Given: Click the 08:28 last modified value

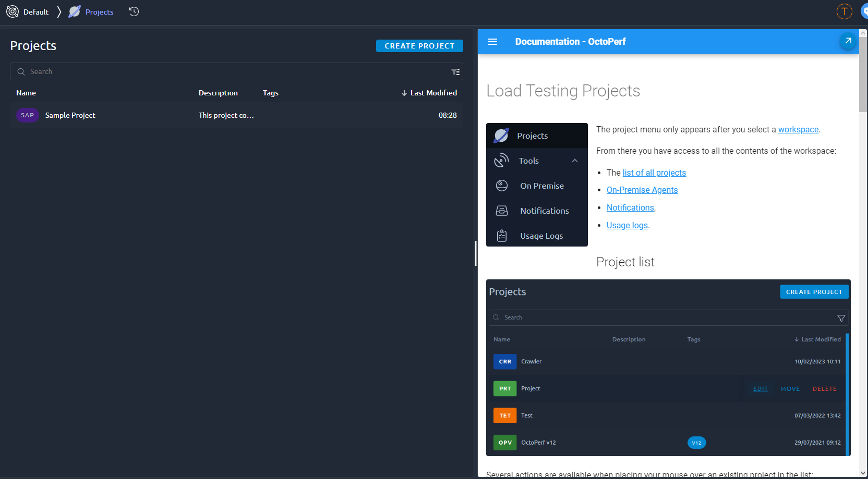Looking at the screenshot, I should click(448, 115).
